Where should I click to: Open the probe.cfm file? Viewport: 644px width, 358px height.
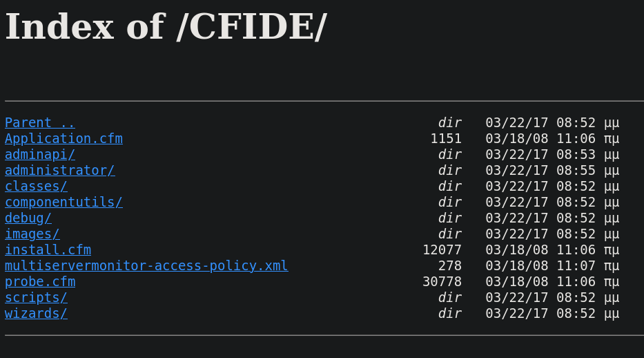click(x=40, y=281)
